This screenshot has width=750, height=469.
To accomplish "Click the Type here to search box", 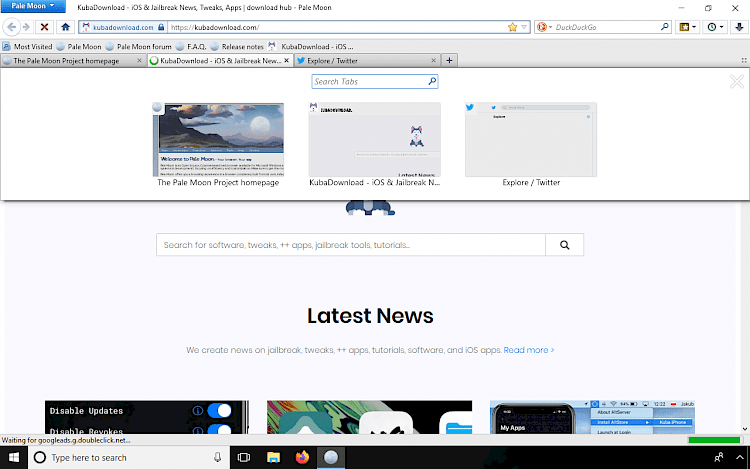I will click(x=129, y=458).
